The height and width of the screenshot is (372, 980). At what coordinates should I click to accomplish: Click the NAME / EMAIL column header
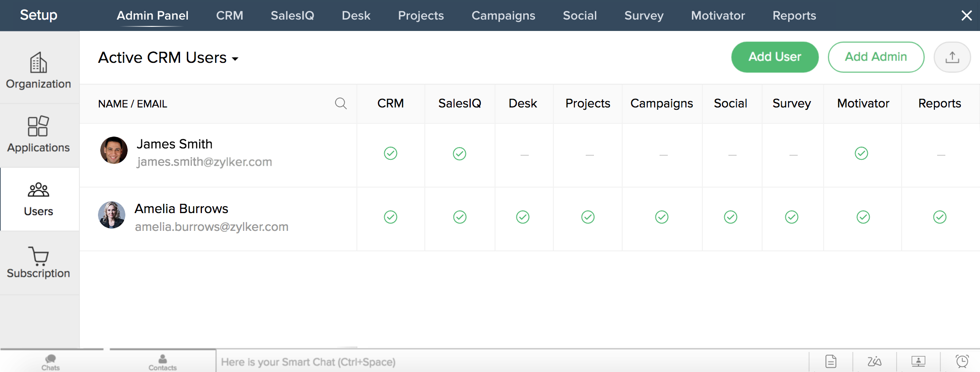(133, 104)
